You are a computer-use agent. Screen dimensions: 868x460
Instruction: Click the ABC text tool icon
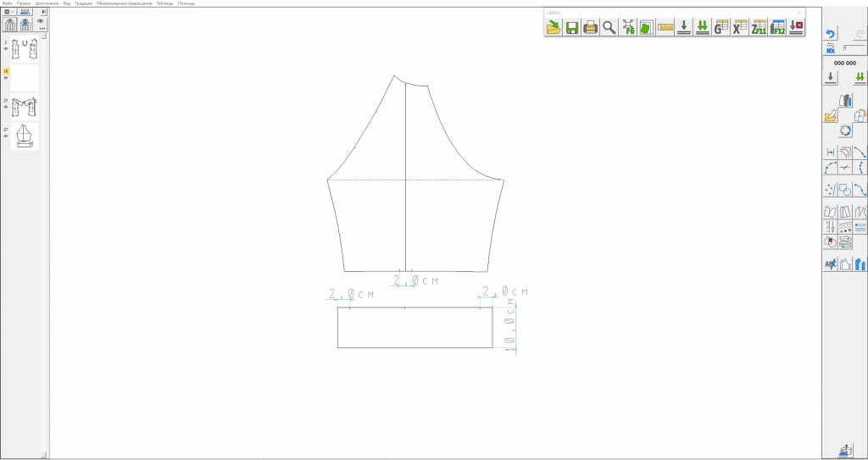(831, 264)
